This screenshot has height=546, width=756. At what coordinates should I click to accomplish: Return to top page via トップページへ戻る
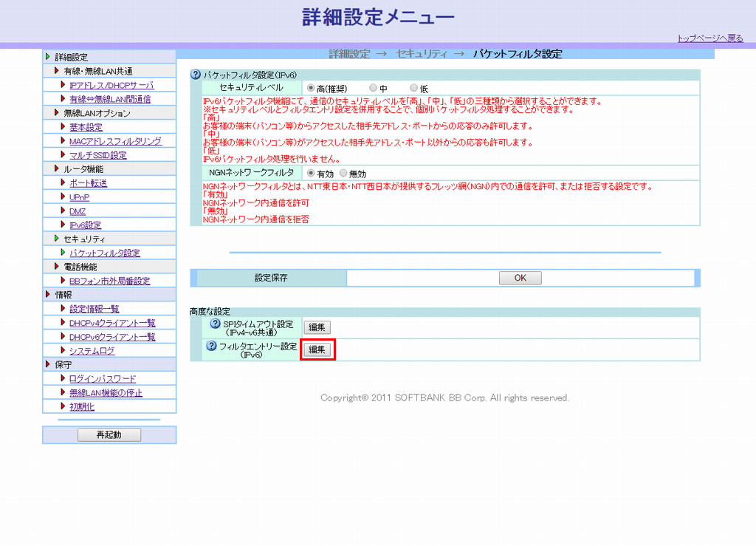pyautogui.click(x=709, y=38)
